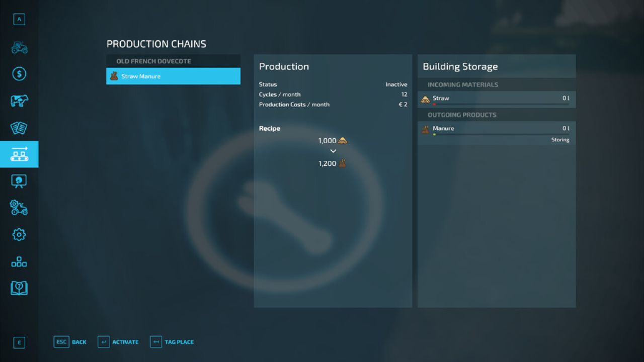Click the recipe straw icon beside 1,000

[343, 141]
